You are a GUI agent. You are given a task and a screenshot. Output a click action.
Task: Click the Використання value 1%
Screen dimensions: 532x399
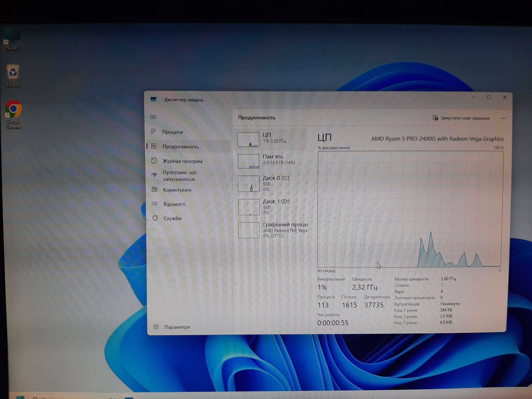click(x=322, y=287)
